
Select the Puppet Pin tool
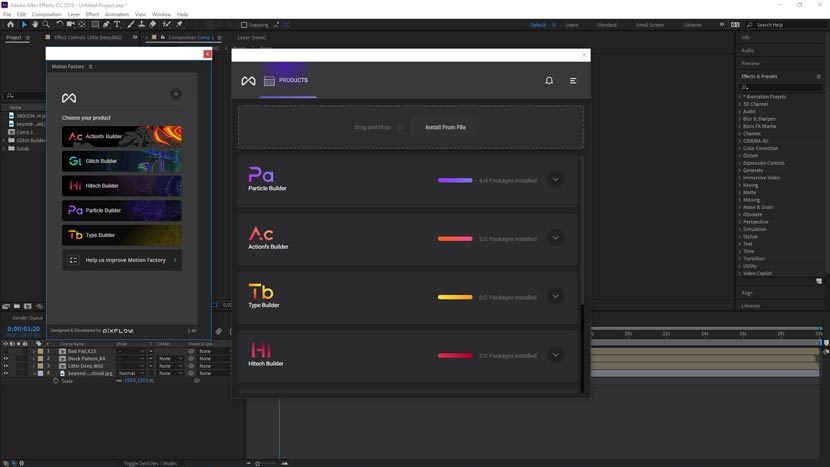179,24
